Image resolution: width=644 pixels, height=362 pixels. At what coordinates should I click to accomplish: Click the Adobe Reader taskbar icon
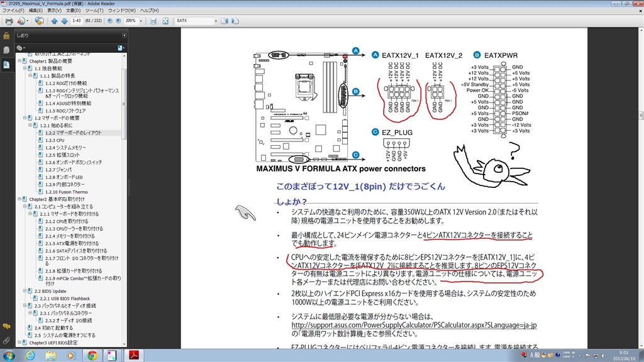click(x=134, y=356)
